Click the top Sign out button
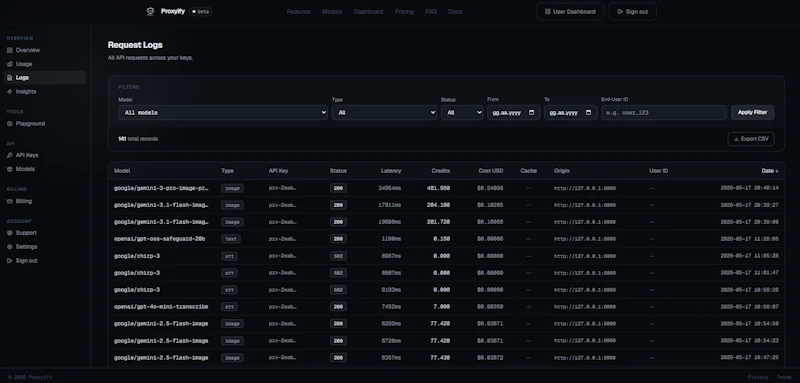Image resolution: width=800 pixels, height=383 pixels. [633, 11]
